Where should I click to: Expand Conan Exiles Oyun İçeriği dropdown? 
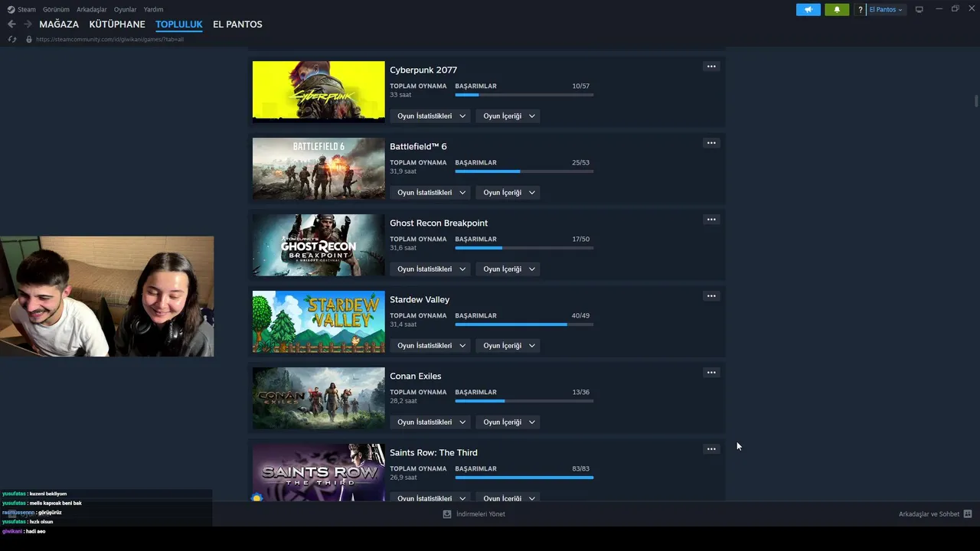(508, 422)
